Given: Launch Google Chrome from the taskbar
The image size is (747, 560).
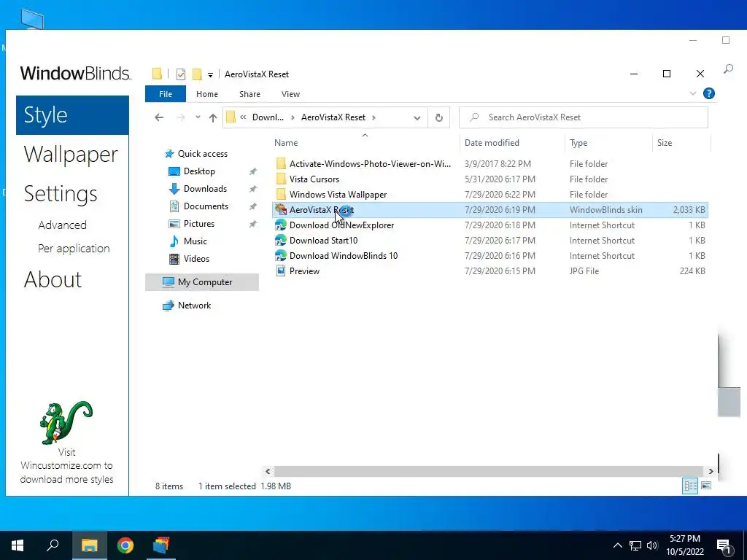Looking at the screenshot, I should tap(125, 545).
